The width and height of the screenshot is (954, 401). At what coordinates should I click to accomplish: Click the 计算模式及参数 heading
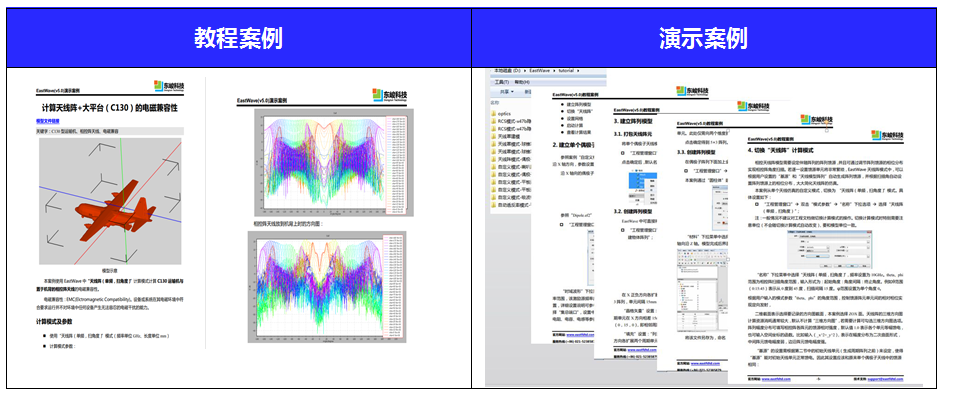[54, 321]
